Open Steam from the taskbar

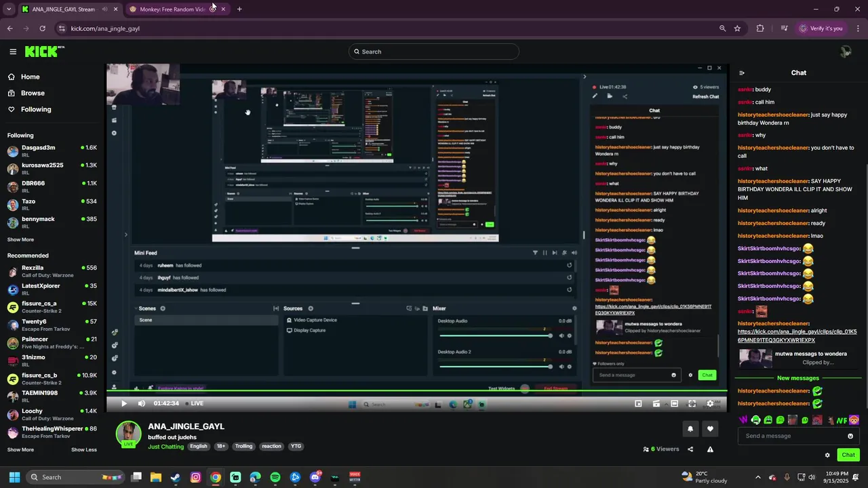175,477
